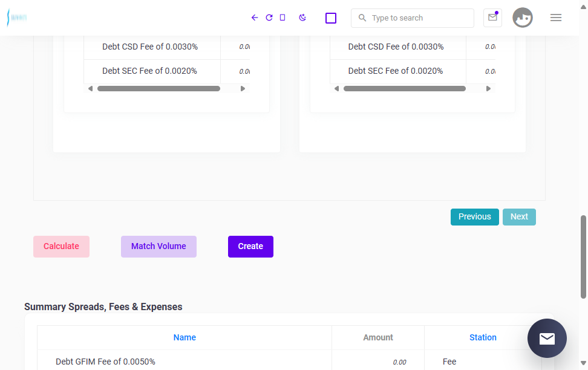Click page scrollbar up arrow
Image resolution: width=588 pixels, height=370 pixels.
click(x=583, y=7)
